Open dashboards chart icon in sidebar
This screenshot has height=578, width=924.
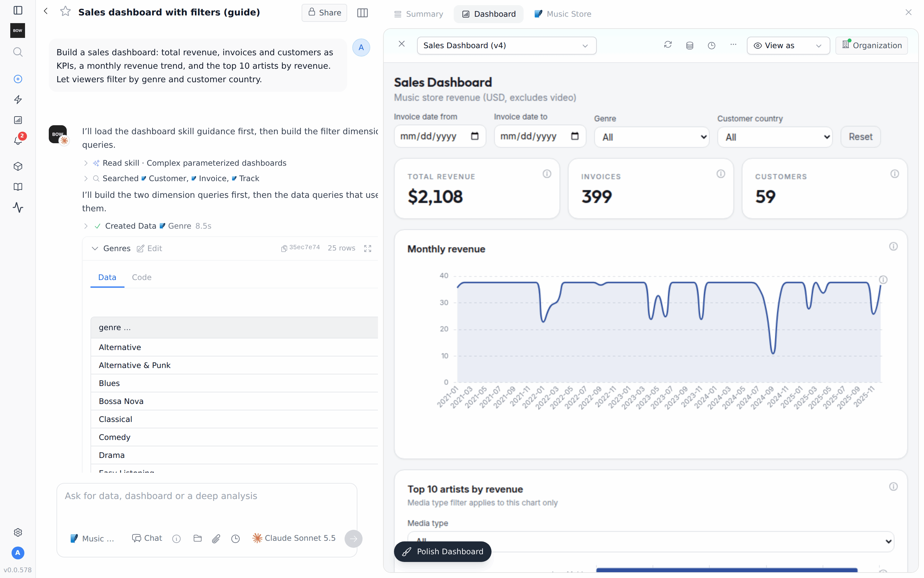pyautogui.click(x=18, y=120)
